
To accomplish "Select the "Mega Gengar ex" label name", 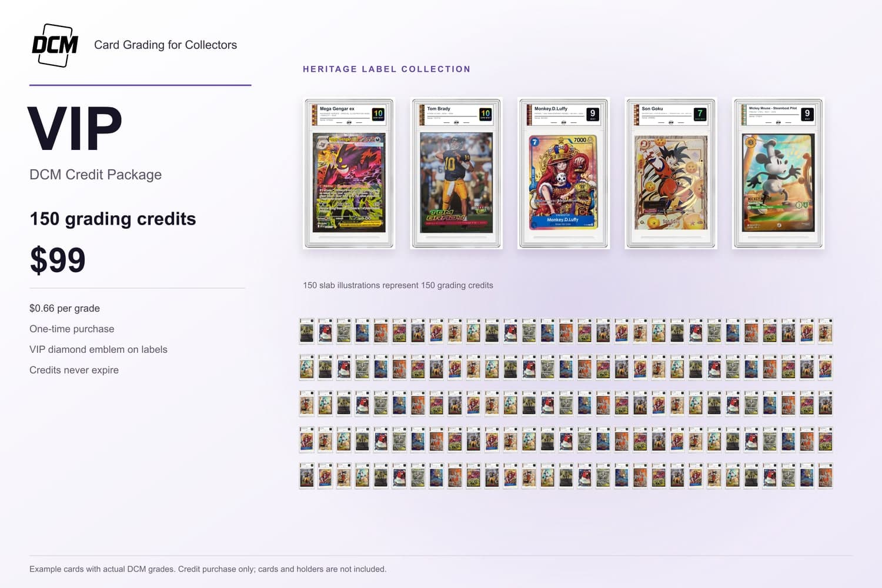I will point(337,109).
